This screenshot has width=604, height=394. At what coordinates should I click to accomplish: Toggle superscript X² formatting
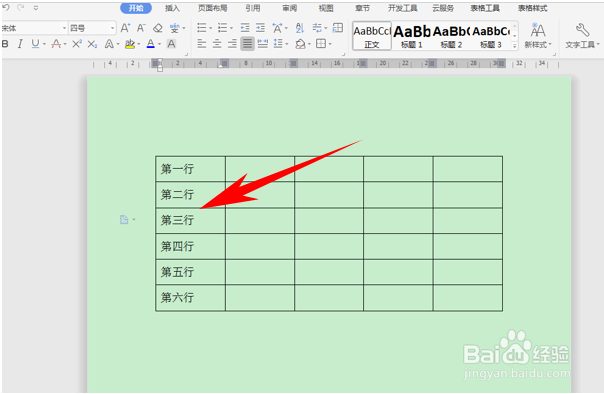[x=77, y=44]
